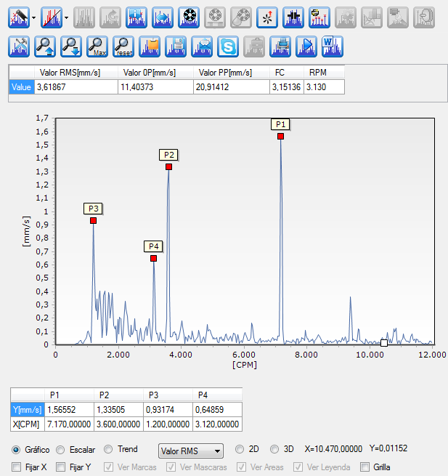This screenshot has width=448, height=476.
Task: Send spectrum via the email envelope icon
Action: pyautogui.click(x=202, y=47)
